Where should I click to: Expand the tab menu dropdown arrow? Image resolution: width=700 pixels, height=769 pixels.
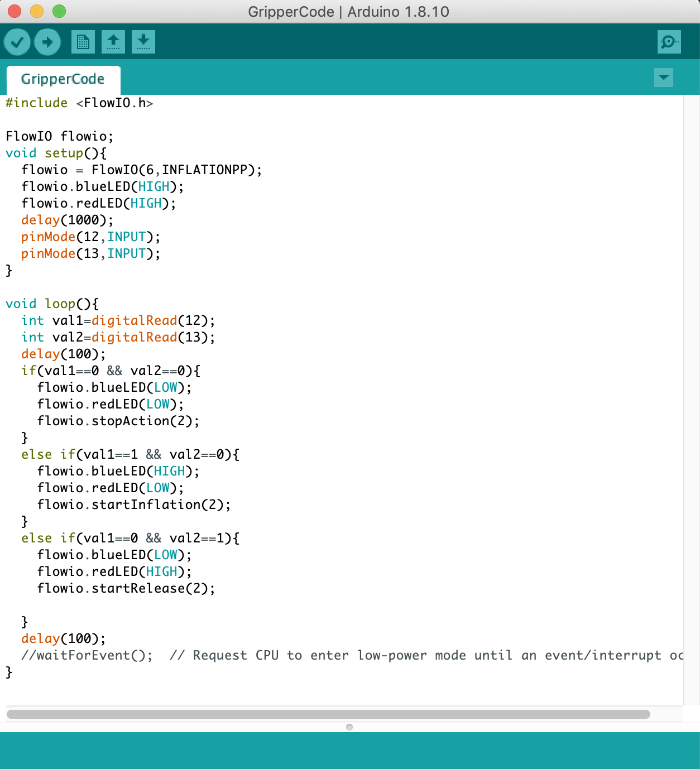(x=664, y=78)
